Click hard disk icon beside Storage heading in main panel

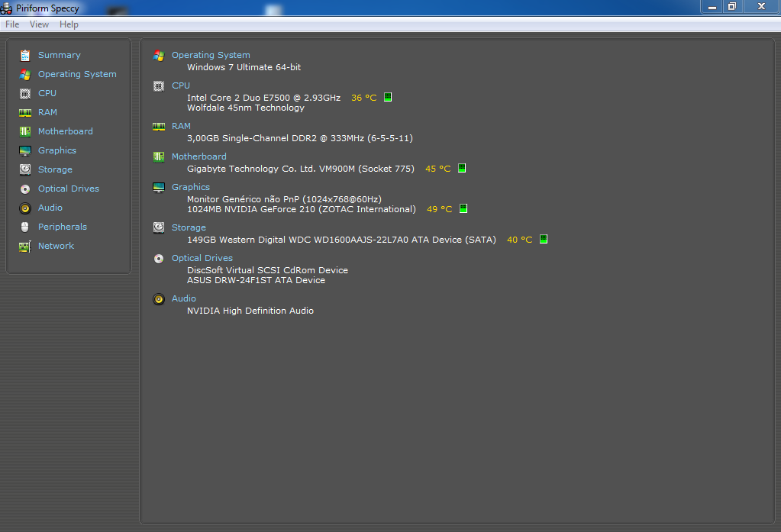(159, 227)
